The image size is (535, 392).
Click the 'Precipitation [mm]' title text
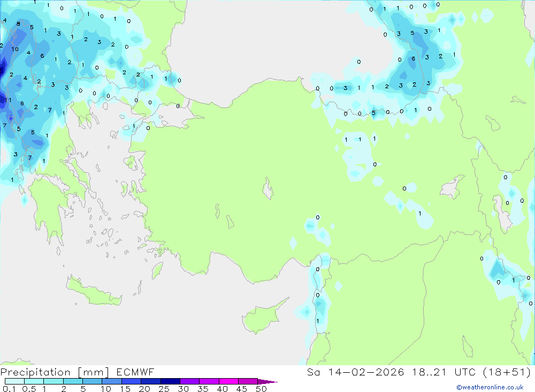pyautogui.click(x=55, y=372)
